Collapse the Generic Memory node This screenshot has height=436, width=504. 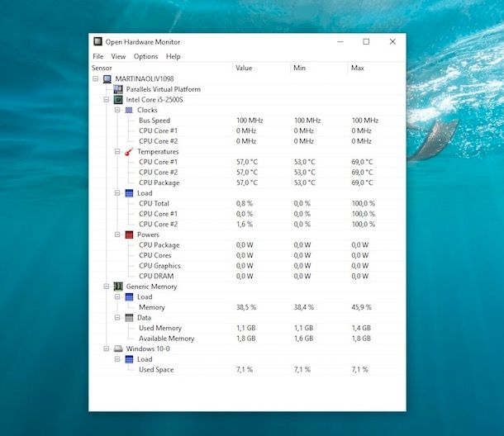click(x=107, y=287)
